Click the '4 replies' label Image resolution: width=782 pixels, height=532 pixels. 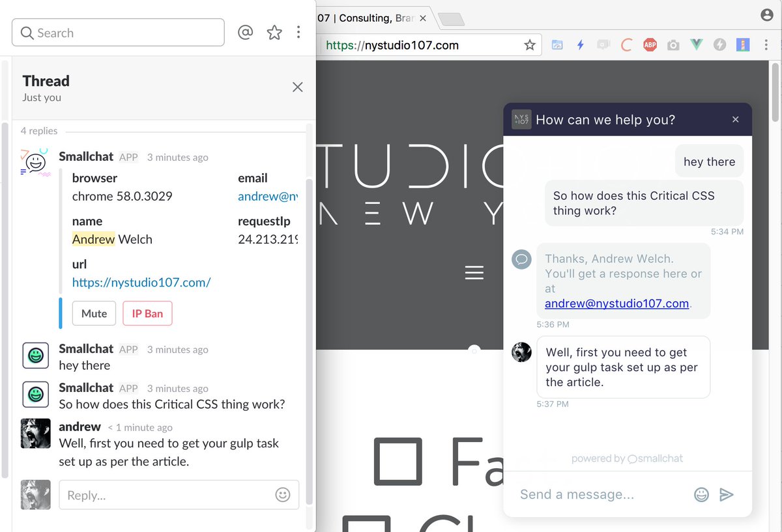[39, 131]
